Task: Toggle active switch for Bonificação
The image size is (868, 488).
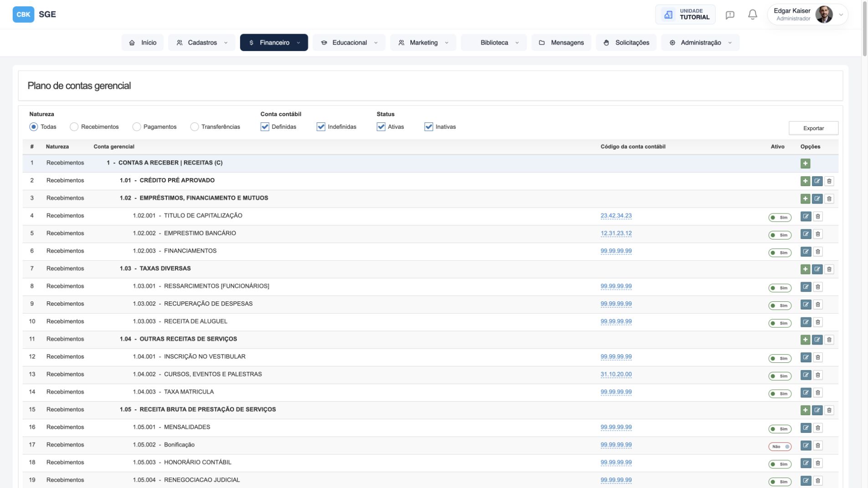Action: point(780,447)
